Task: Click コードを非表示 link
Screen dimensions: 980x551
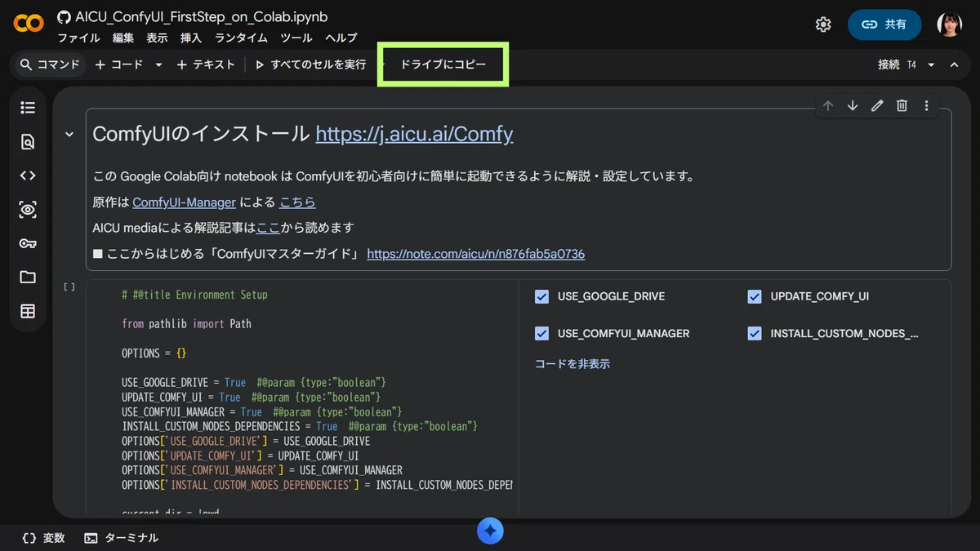Action: (x=572, y=364)
